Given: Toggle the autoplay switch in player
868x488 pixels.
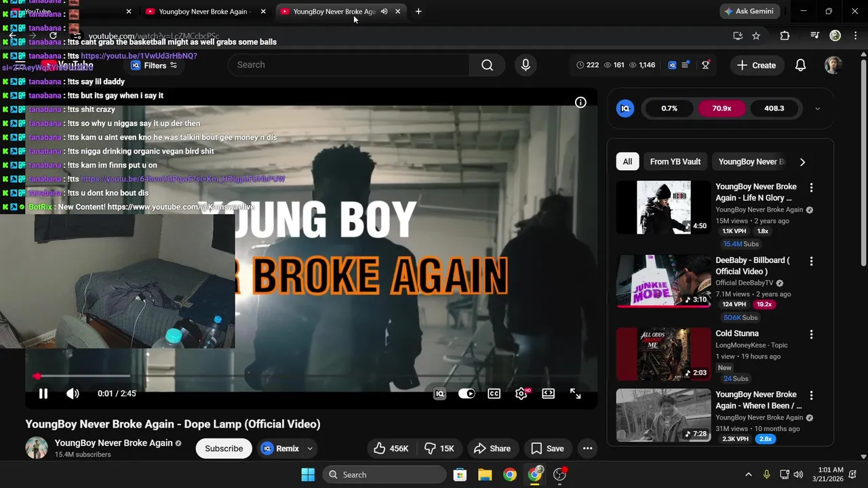Looking at the screenshot, I should pyautogui.click(x=467, y=393).
